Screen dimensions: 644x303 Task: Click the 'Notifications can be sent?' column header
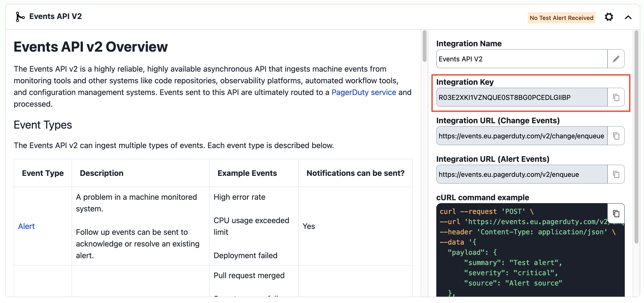click(355, 173)
